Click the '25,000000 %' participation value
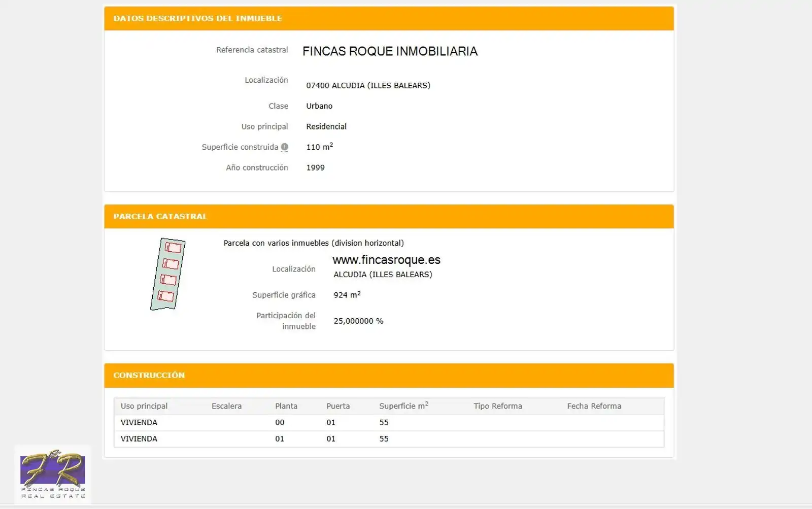Viewport: 812px width, 509px height. click(358, 321)
